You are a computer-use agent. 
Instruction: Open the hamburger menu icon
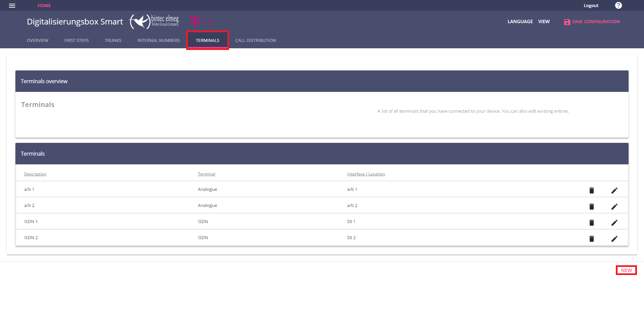click(12, 6)
